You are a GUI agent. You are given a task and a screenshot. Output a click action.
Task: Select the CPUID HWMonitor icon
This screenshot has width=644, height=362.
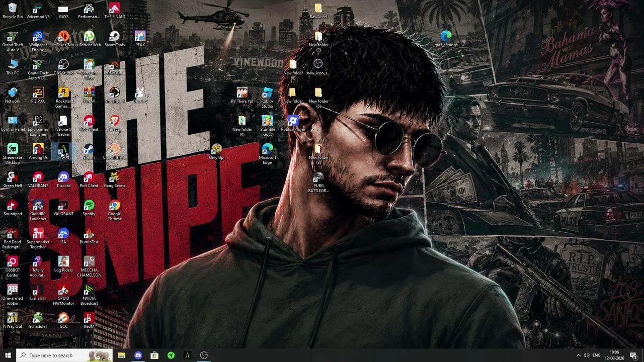click(x=63, y=295)
